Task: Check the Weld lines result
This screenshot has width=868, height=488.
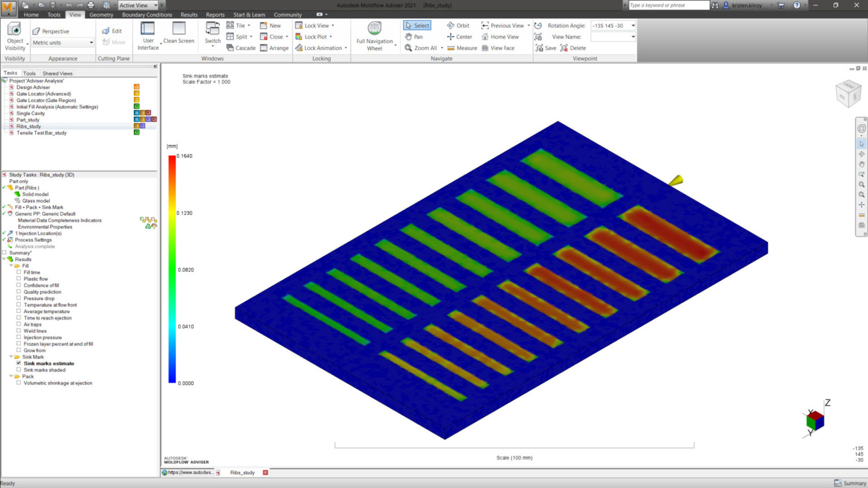Action: coord(19,331)
